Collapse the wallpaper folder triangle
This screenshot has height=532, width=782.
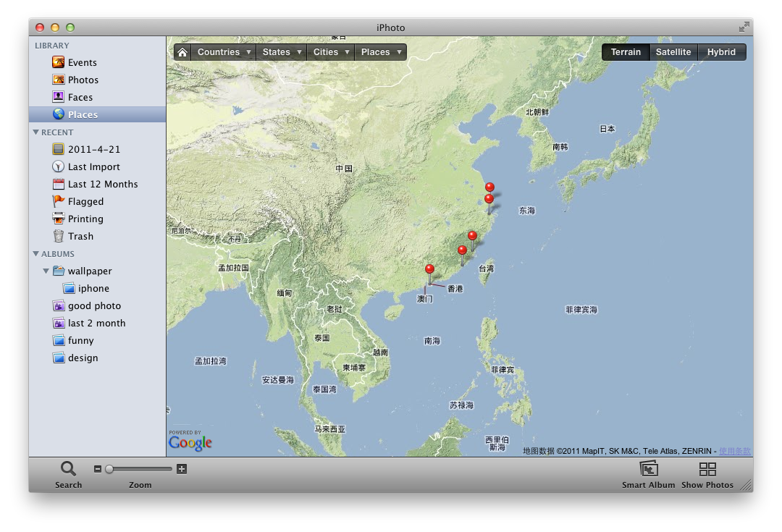46,271
